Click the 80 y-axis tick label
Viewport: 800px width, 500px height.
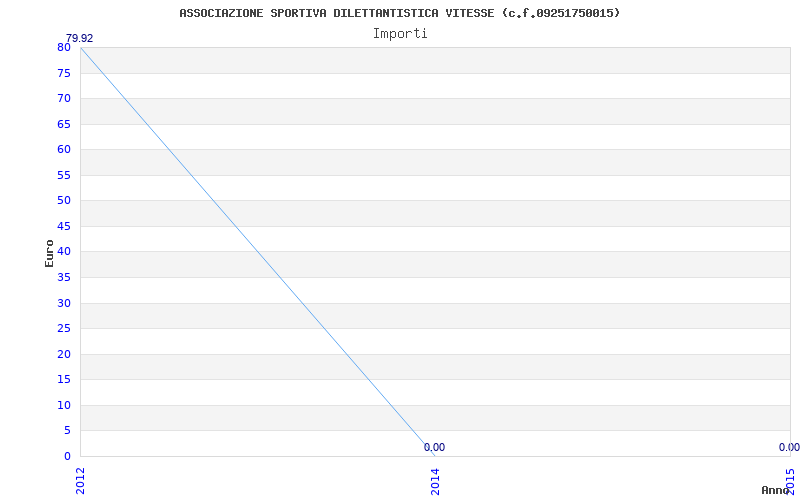coord(64,47)
